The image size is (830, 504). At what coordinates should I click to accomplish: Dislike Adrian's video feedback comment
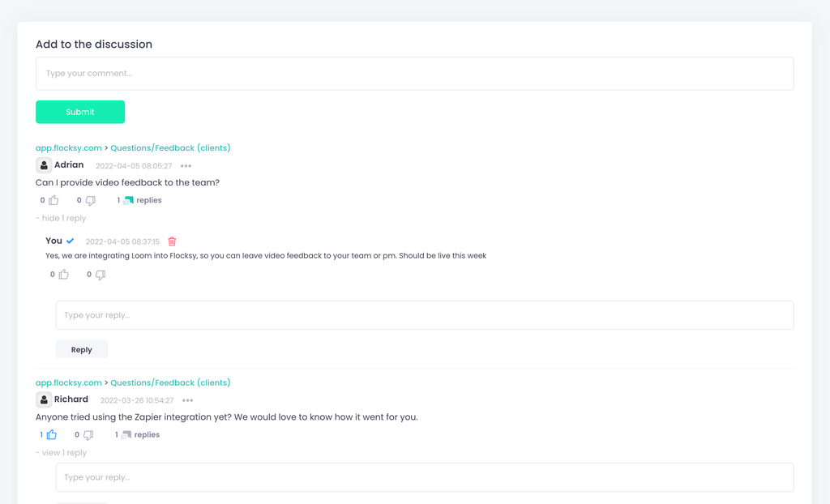point(90,200)
